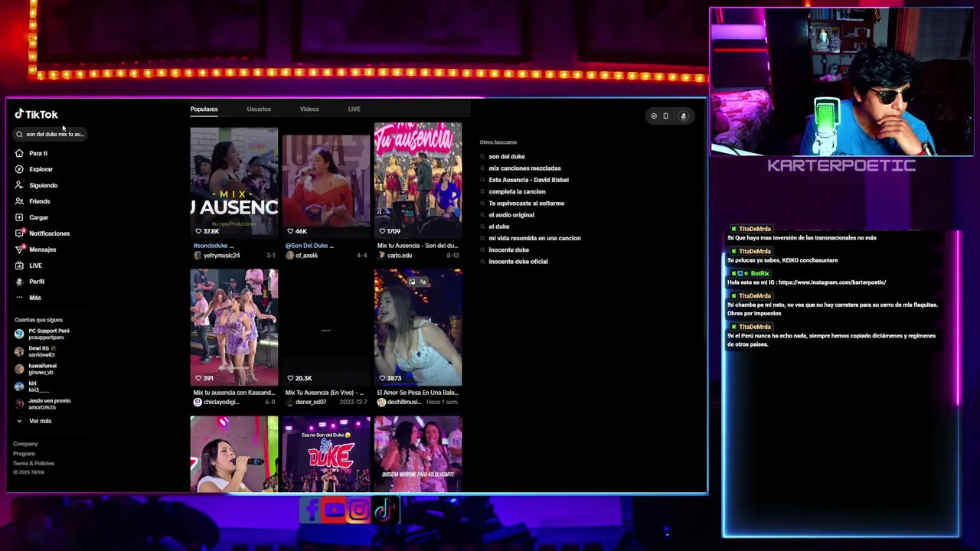Open kawaiifumei account avatar

pyautogui.click(x=19, y=369)
